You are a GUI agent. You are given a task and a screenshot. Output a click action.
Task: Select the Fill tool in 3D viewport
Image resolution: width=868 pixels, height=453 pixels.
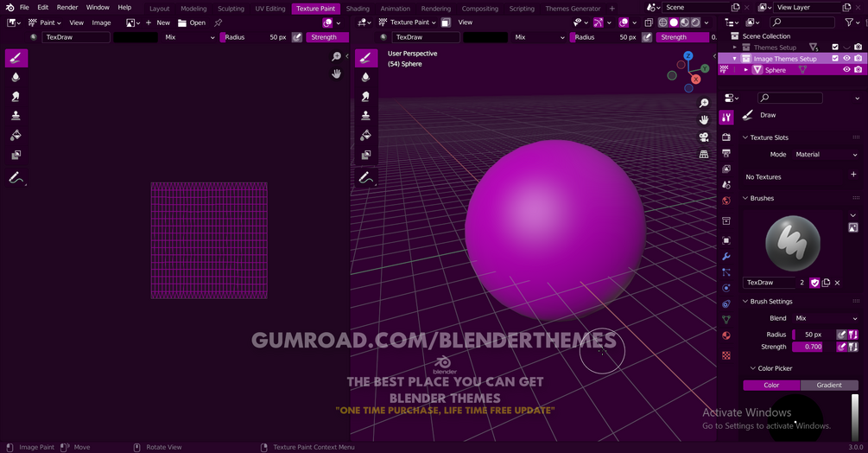(x=366, y=135)
